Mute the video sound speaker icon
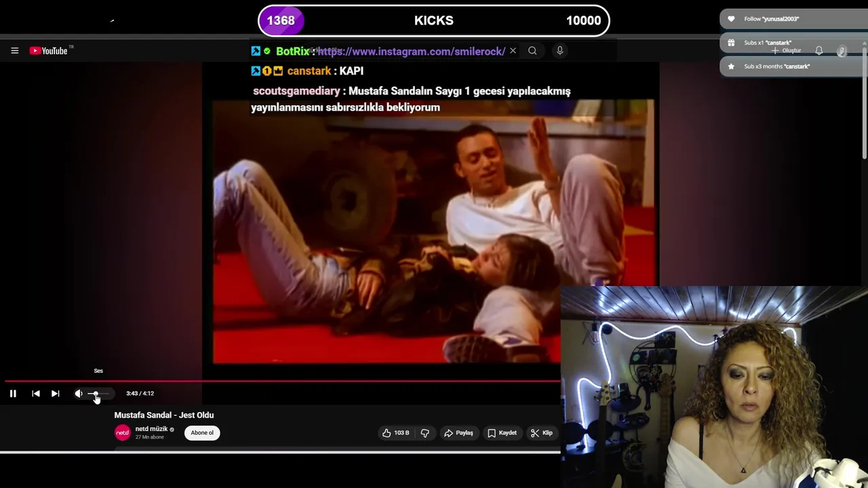Viewport: 868px width, 488px height. point(79,393)
